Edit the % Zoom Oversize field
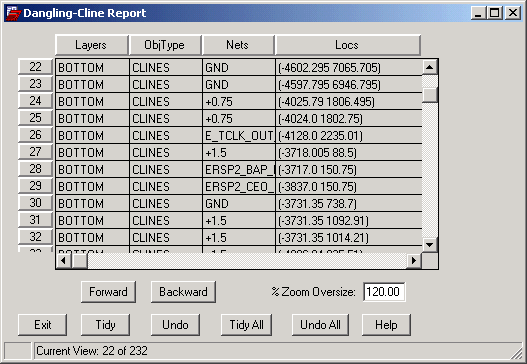 point(384,292)
